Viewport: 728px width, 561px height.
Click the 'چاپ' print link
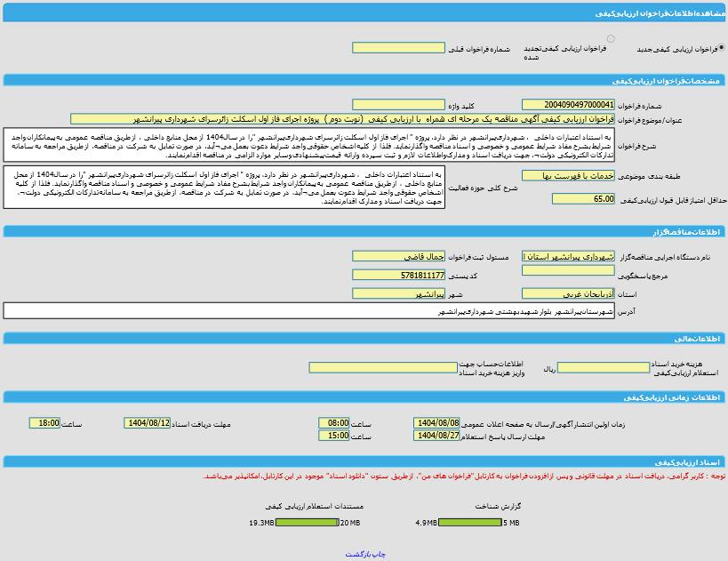380,554
